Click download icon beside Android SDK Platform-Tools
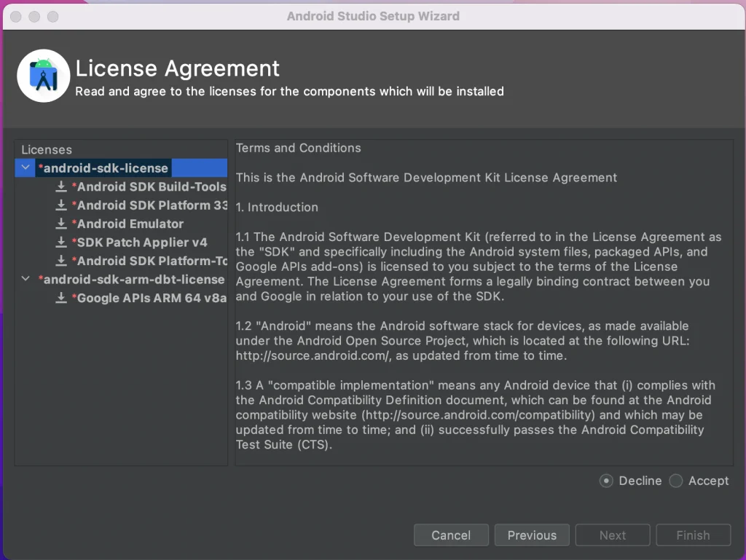This screenshot has width=746, height=560. [x=61, y=261]
